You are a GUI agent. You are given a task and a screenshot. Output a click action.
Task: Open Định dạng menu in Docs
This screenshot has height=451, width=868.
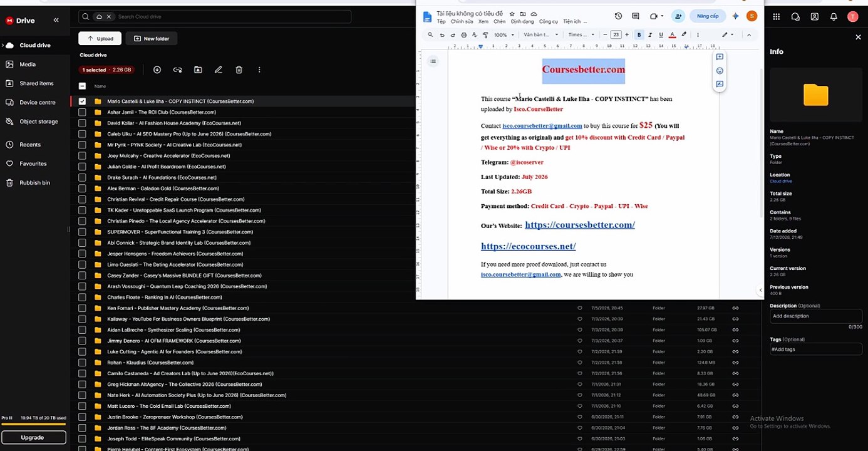pos(522,21)
